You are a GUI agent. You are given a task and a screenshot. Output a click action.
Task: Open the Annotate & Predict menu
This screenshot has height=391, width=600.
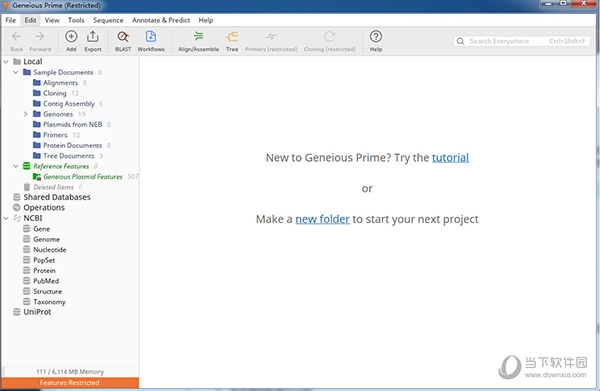161,20
